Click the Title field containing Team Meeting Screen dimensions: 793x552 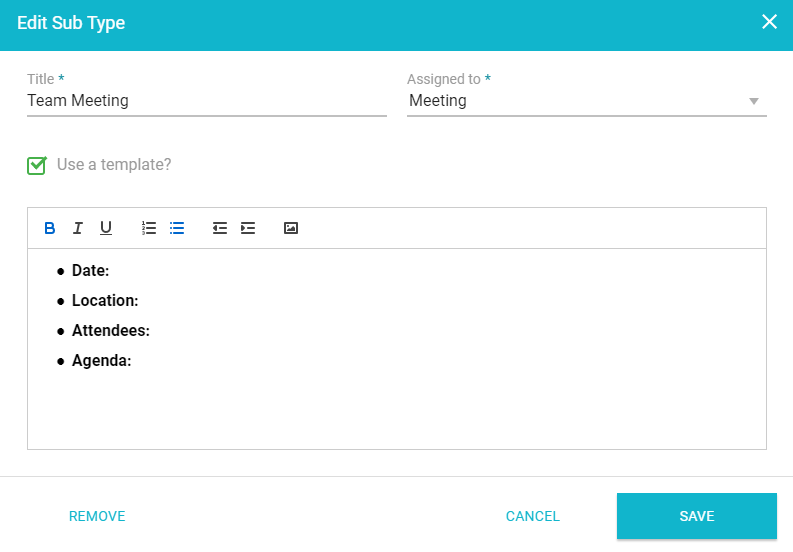point(206,101)
